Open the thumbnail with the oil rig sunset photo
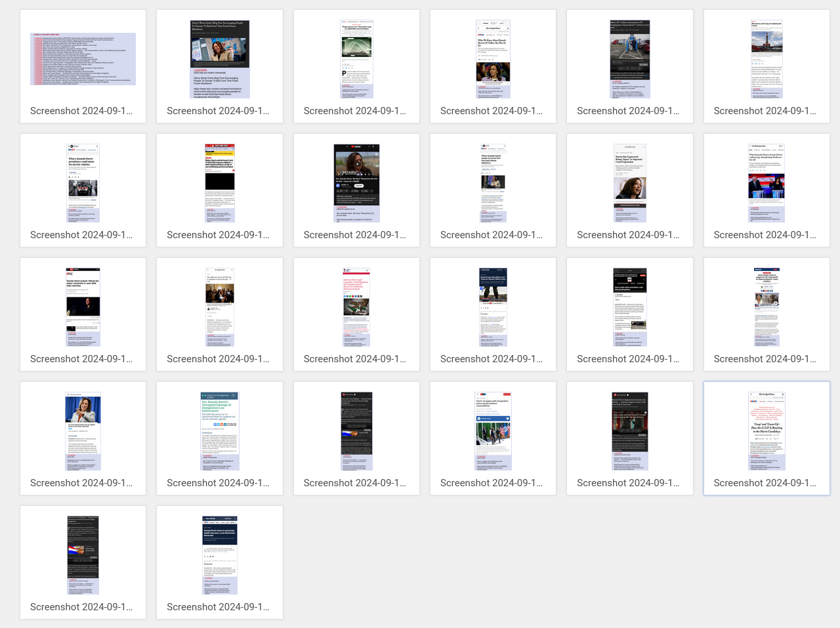Image resolution: width=840 pixels, height=628 pixels. [x=766, y=59]
